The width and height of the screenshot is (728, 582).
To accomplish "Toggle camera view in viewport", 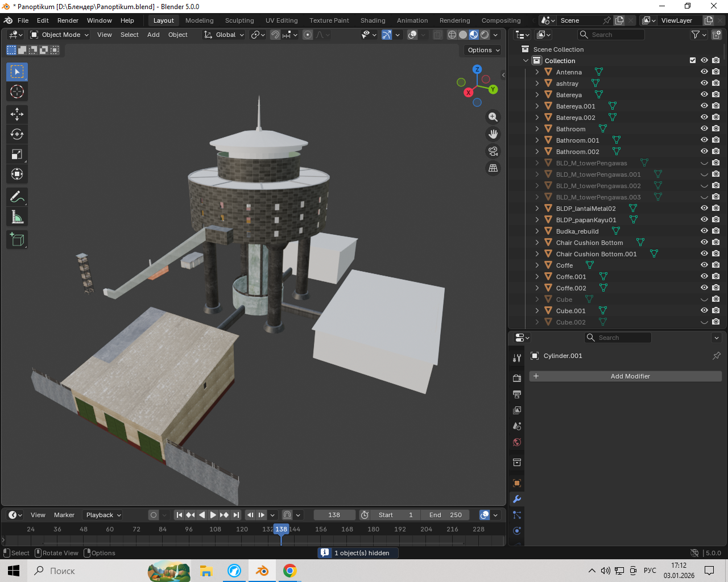I will point(493,151).
